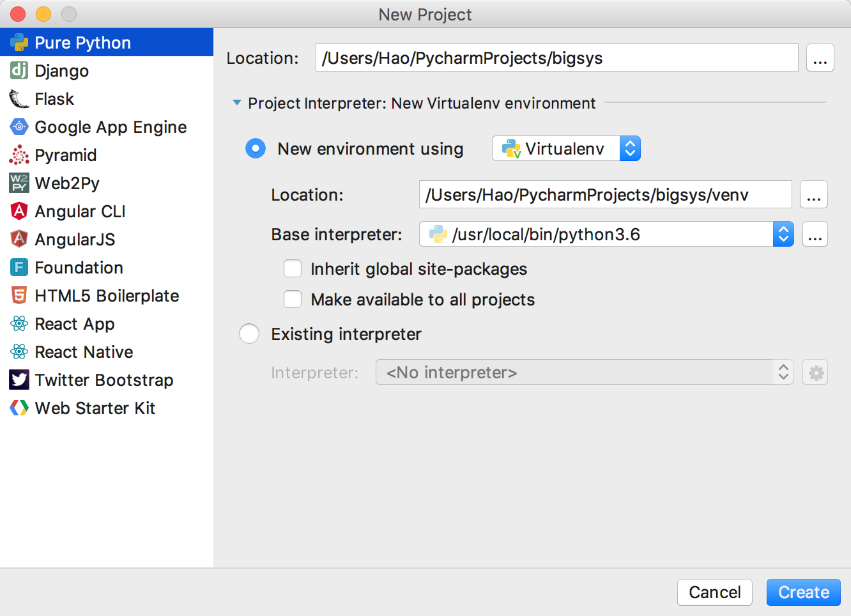The width and height of the screenshot is (851, 616).
Task: Open the Virtualenv environment type dropdown
Action: tap(566, 149)
